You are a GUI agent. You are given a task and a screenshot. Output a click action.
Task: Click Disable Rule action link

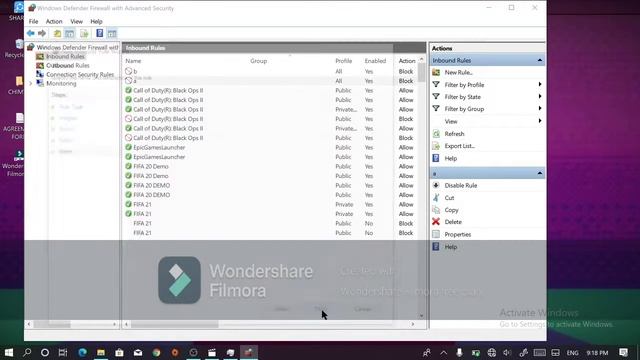[461, 185]
